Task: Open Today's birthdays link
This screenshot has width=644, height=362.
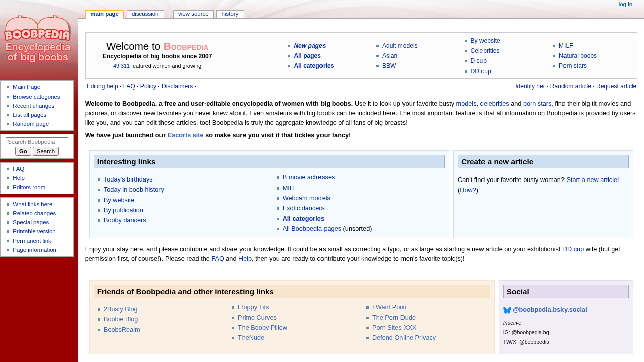Action: click(x=128, y=179)
